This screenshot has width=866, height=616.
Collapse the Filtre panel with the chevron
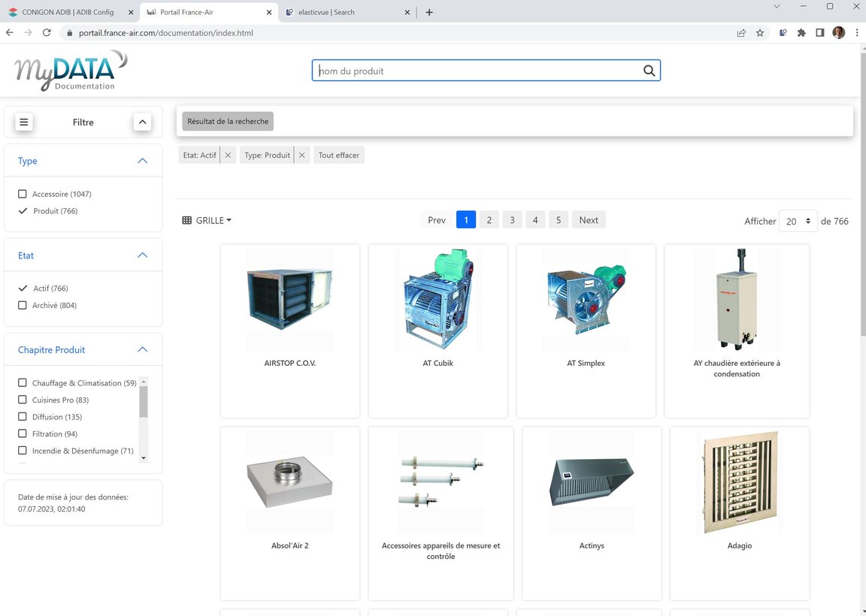143,122
